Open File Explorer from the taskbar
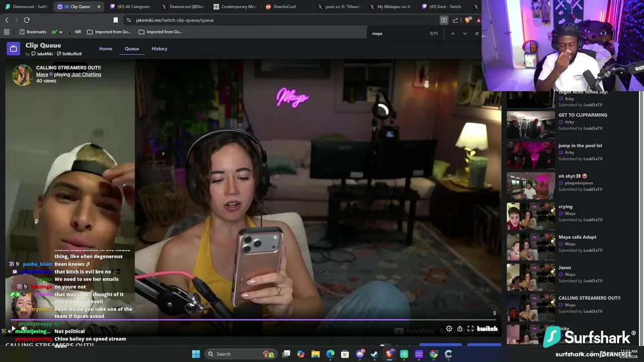Image resolution: width=644 pixels, height=362 pixels. point(315,354)
